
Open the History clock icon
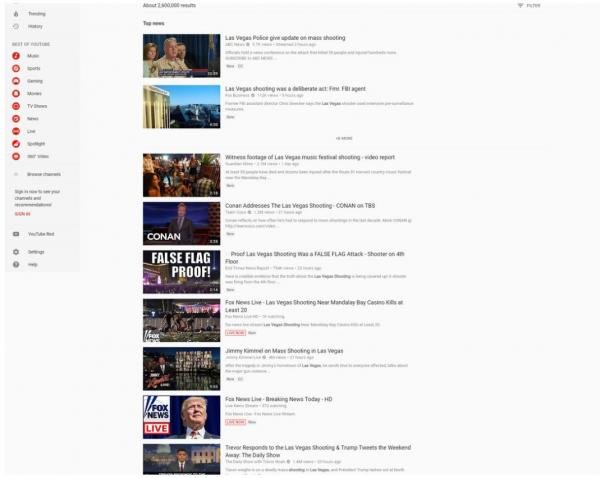pos(16,26)
